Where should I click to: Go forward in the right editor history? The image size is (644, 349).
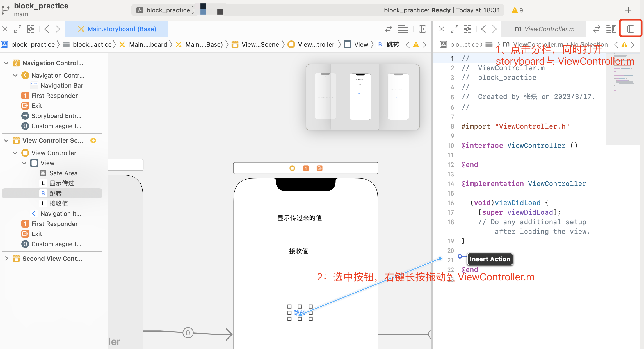(494, 29)
